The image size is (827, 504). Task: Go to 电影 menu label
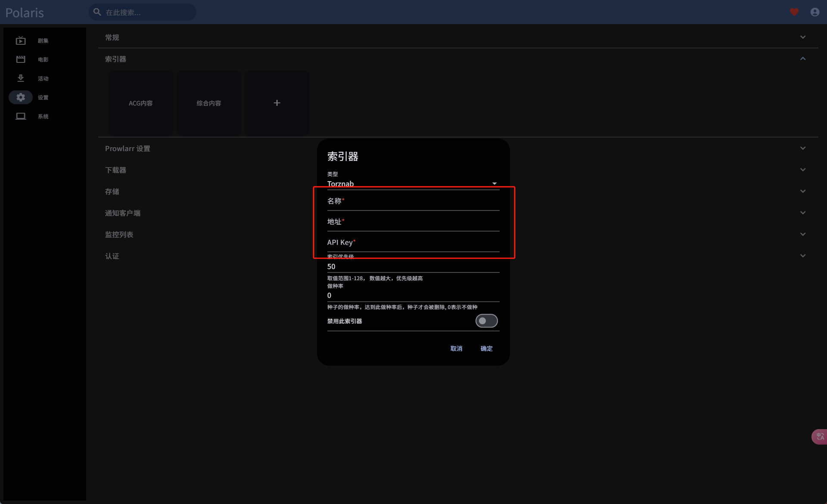point(43,60)
